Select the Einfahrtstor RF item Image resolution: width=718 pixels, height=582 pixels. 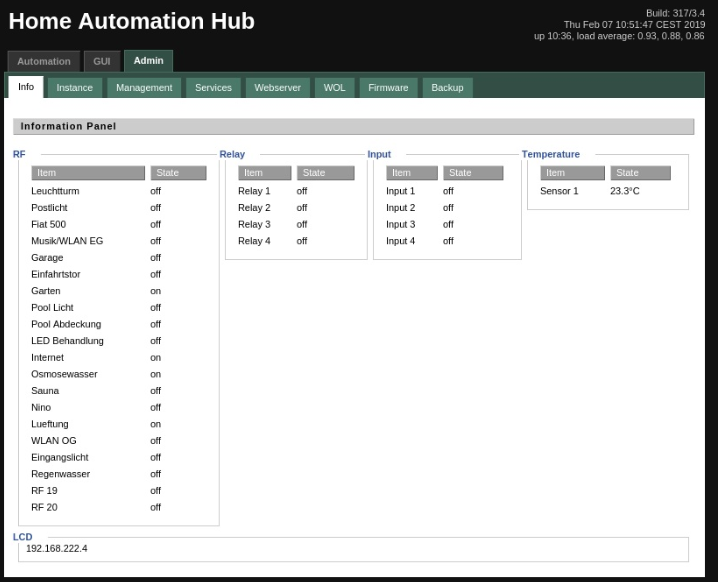[55, 274]
